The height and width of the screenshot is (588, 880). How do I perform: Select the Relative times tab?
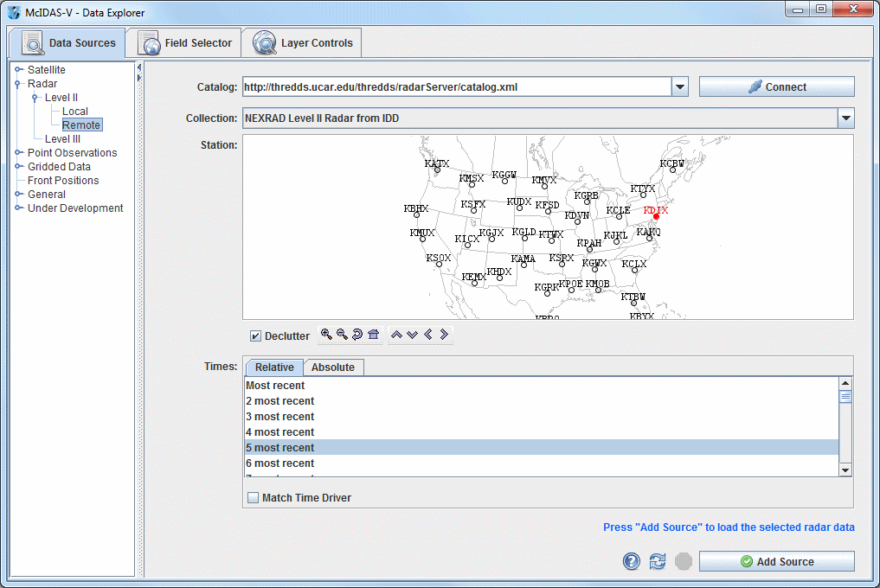(x=274, y=367)
